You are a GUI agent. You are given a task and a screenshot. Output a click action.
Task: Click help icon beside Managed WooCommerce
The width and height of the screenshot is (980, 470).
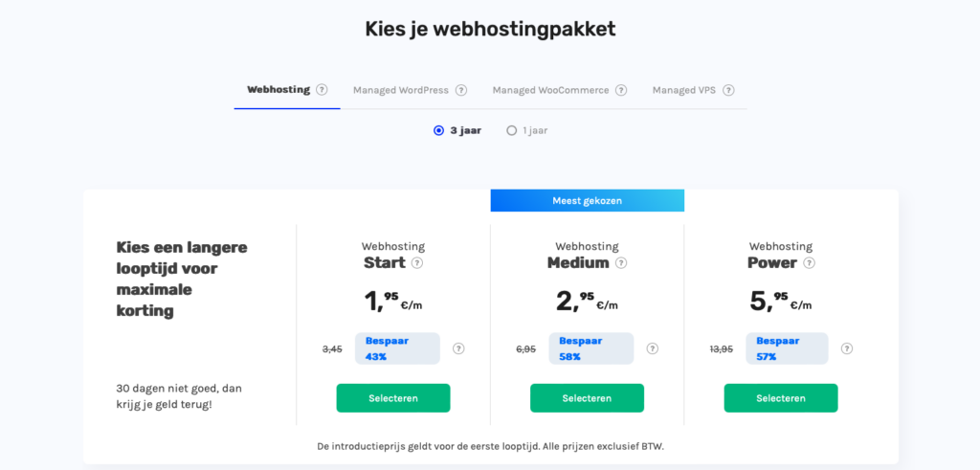click(x=621, y=91)
